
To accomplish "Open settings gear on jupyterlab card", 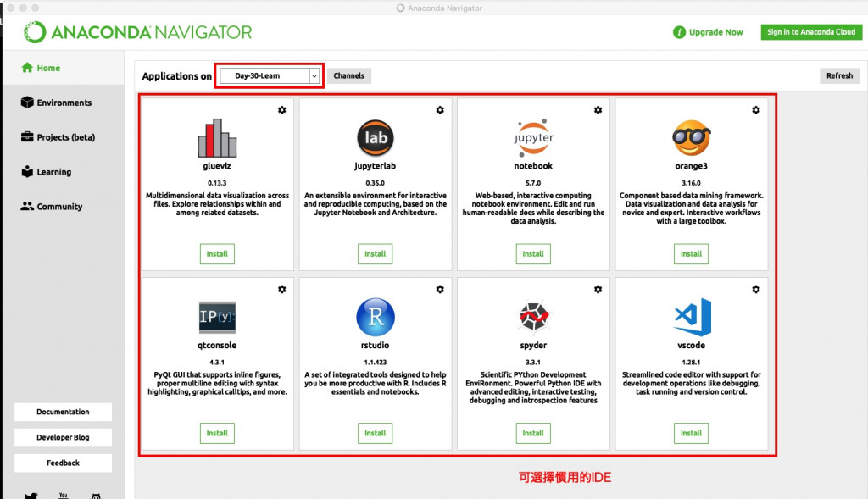I will coord(440,110).
